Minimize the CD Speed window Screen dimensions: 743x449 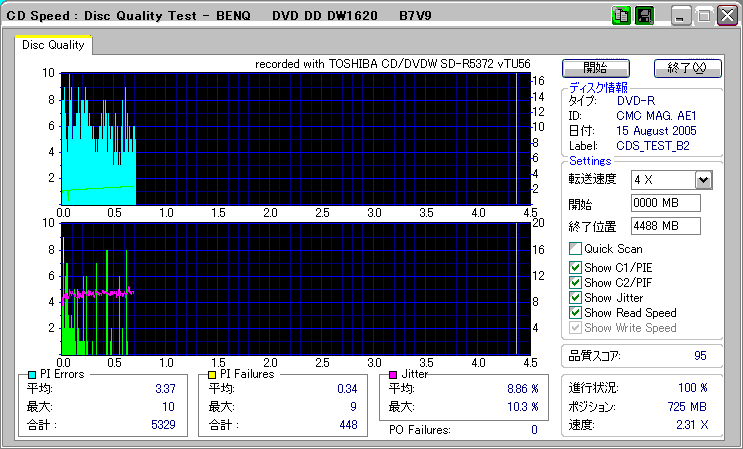coord(681,16)
